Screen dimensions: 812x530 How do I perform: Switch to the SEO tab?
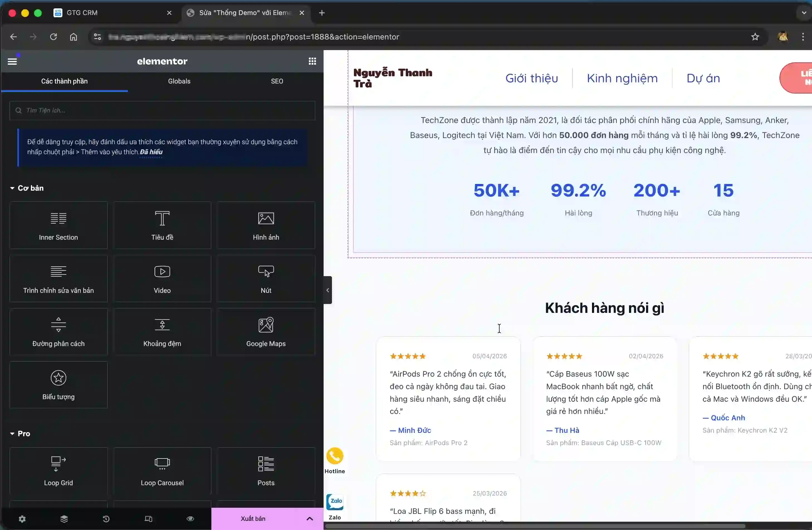click(277, 81)
